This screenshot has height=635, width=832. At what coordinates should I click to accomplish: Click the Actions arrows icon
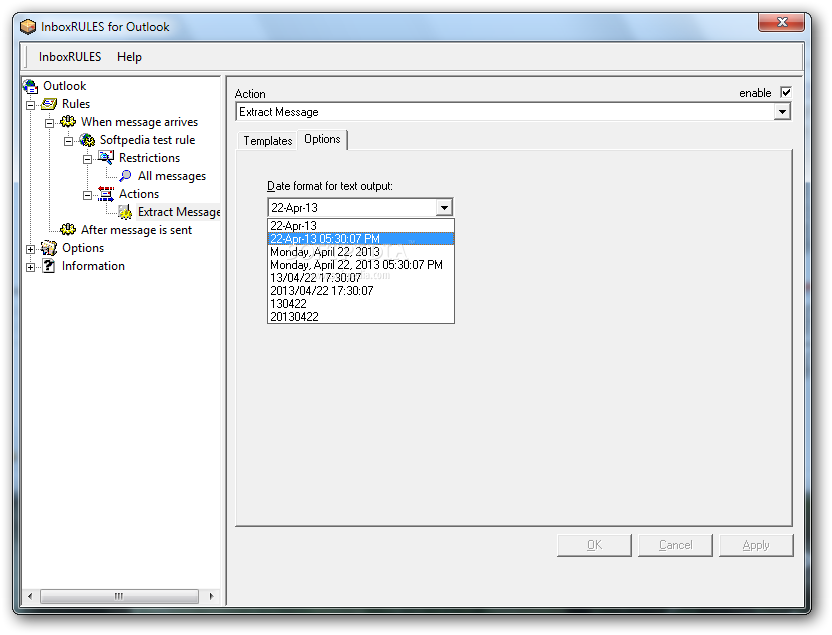coord(106,194)
